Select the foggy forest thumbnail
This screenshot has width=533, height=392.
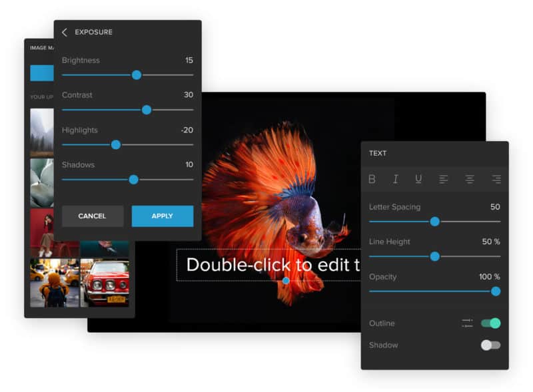[42, 132]
